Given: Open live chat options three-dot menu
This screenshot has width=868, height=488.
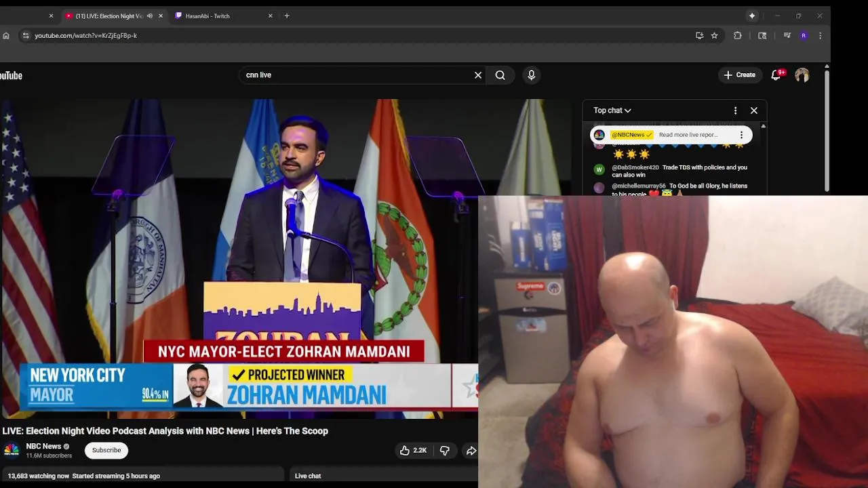Looking at the screenshot, I should pos(735,110).
